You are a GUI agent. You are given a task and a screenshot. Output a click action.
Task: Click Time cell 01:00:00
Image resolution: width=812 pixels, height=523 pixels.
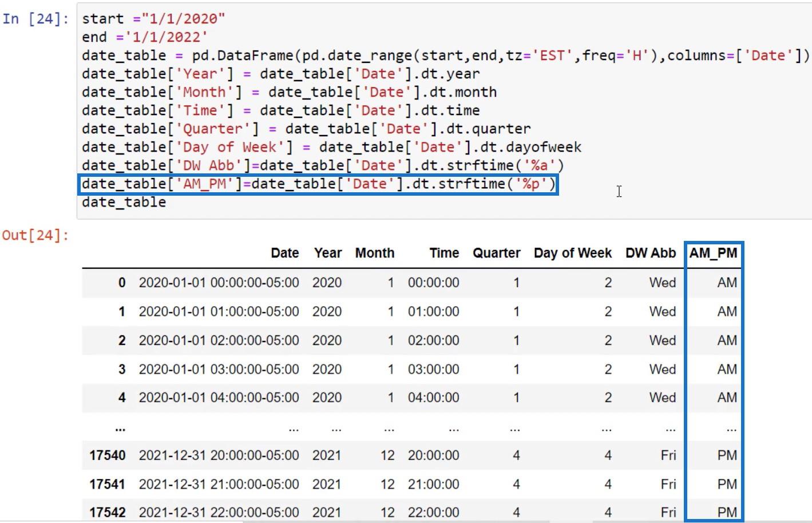pyautogui.click(x=433, y=312)
